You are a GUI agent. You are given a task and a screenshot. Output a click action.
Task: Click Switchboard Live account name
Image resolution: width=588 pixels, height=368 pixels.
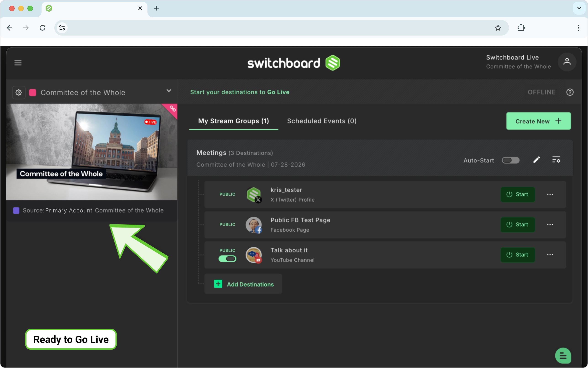coord(512,57)
